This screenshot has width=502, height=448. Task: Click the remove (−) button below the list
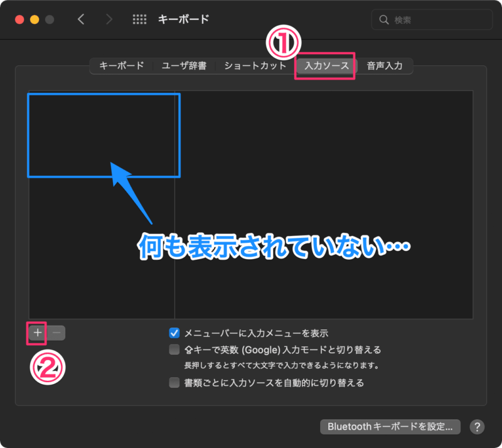click(x=55, y=333)
